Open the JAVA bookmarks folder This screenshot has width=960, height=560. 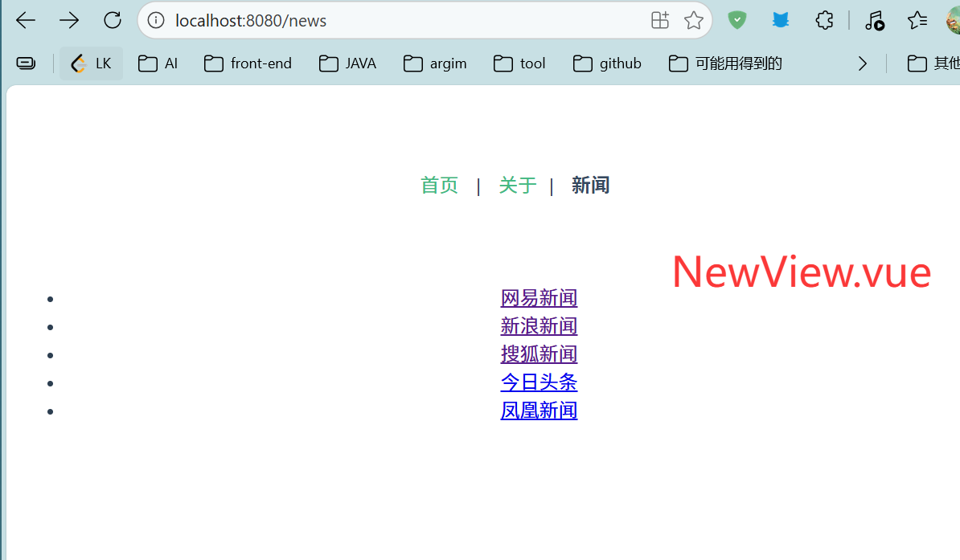click(x=348, y=63)
